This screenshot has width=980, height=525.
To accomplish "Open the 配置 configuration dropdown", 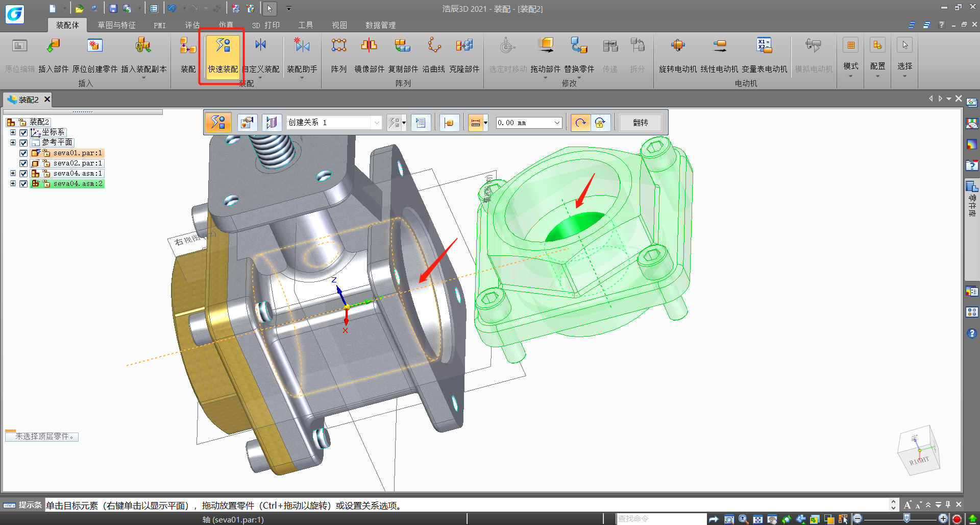I will pos(878,57).
